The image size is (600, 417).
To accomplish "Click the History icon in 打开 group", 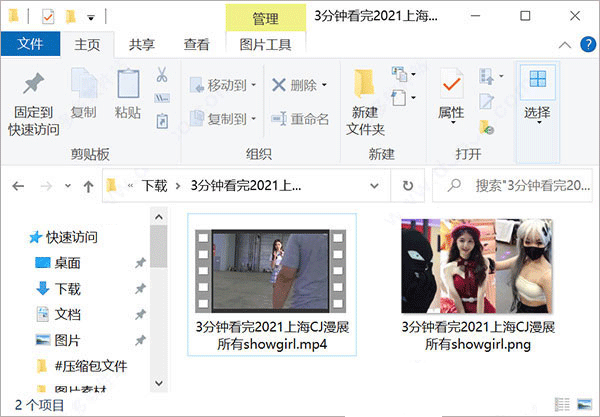I will (486, 127).
